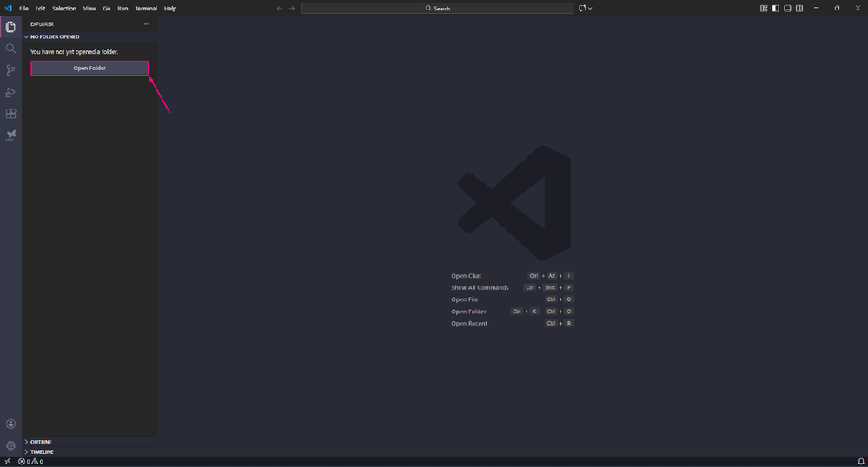The image size is (868, 467).
Task: Toggle the primary side bar layout button
Action: pos(776,9)
